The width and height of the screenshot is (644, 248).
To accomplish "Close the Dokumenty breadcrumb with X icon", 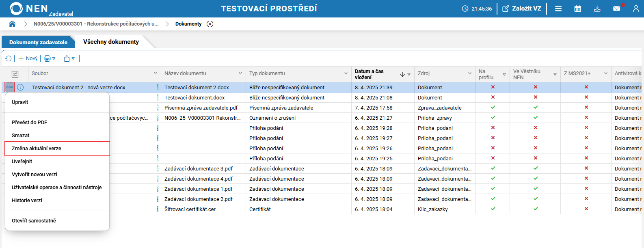I will (210, 24).
